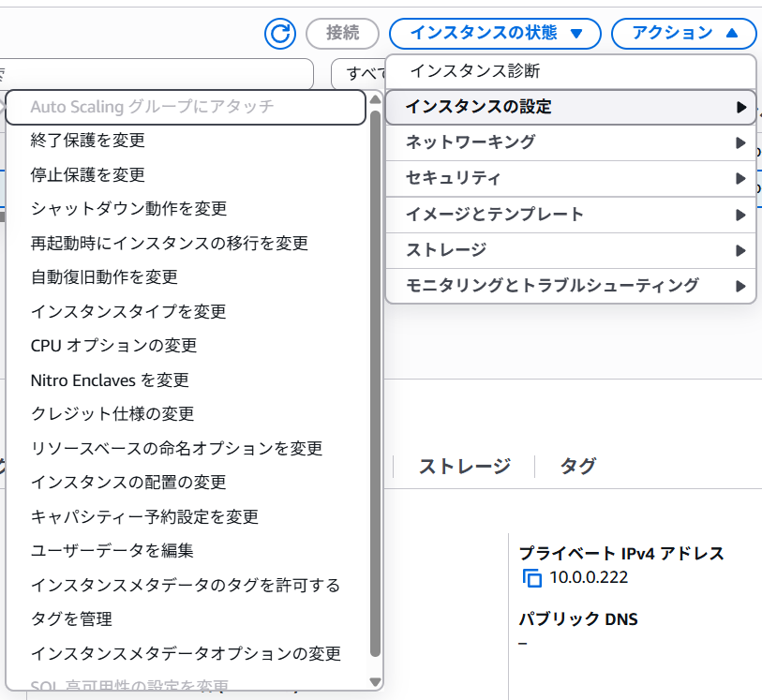Click インスタンスタイプを変更
Screen dimensions: 762x700
coord(128,311)
